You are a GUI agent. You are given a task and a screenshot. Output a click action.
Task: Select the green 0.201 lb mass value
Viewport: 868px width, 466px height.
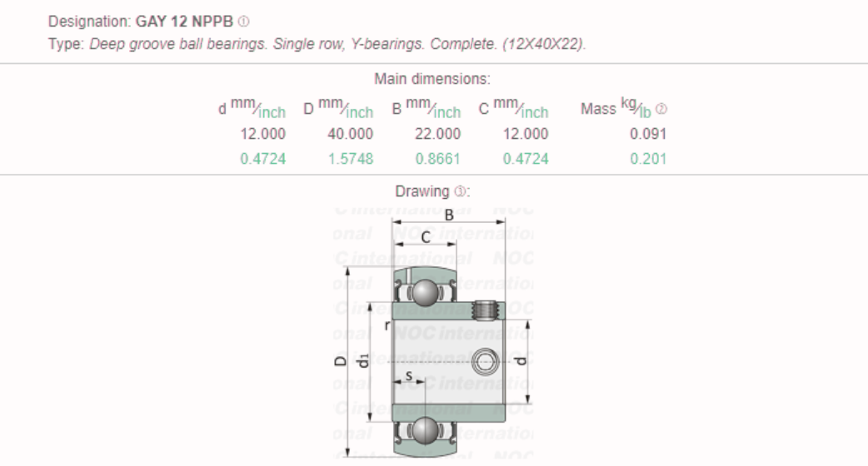(651, 158)
